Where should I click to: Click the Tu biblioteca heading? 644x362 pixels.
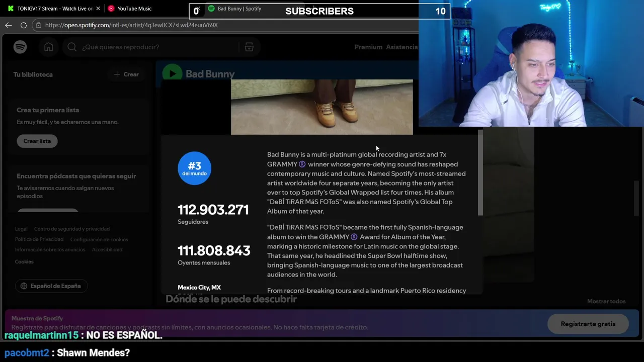pos(33,74)
